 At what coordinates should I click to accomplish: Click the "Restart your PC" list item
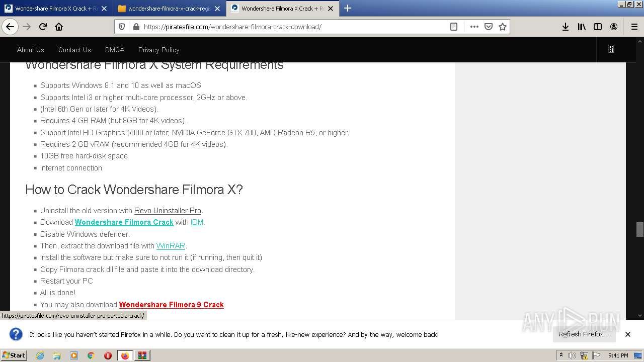(x=66, y=281)
